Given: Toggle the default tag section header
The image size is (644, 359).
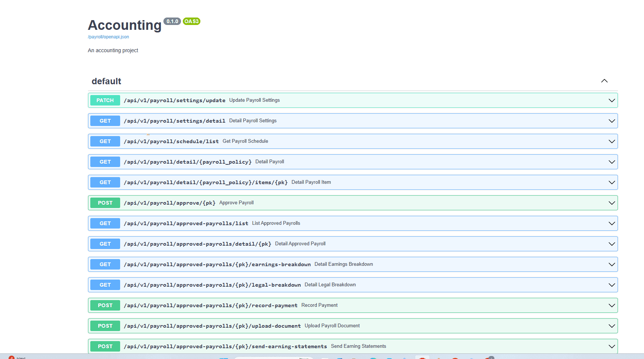Looking at the screenshot, I should (106, 81).
